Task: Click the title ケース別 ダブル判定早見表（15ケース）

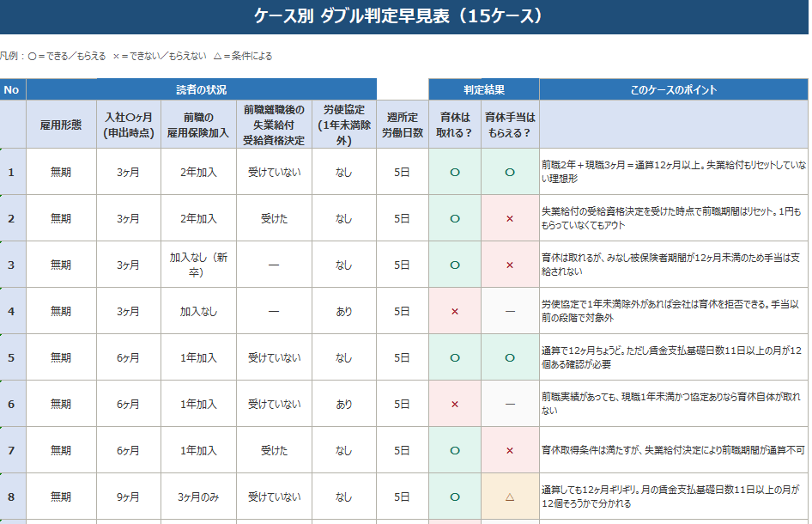Action: coord(399,16)
